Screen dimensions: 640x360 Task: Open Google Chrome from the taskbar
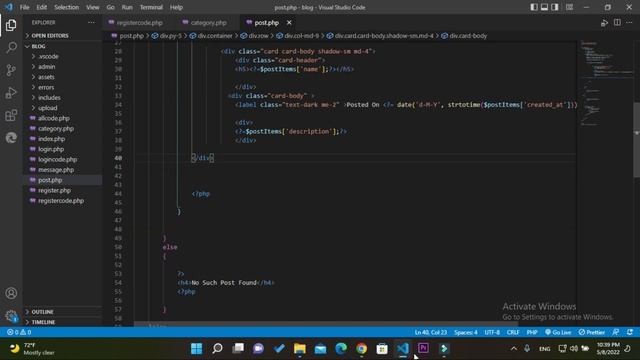361,349
